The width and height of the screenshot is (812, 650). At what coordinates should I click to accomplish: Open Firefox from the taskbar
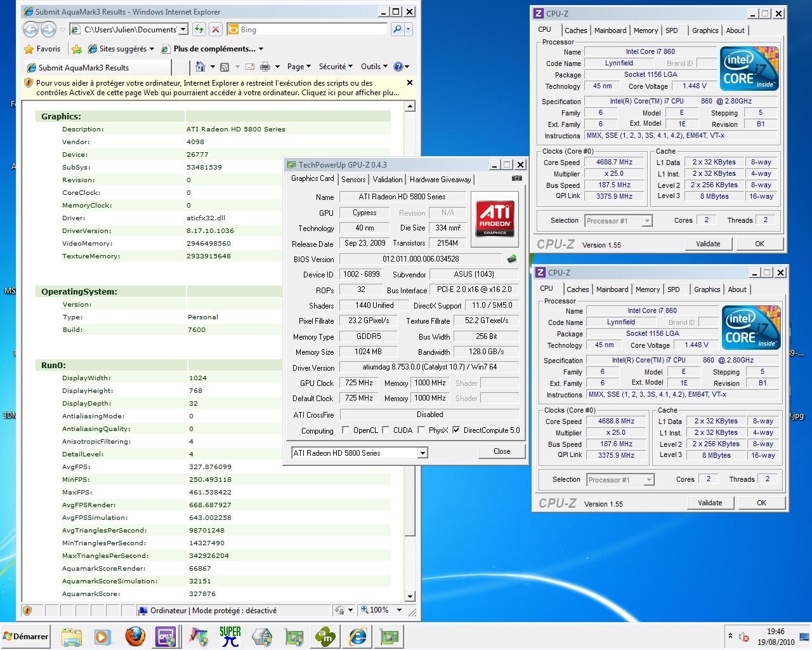tap(134, 637)
